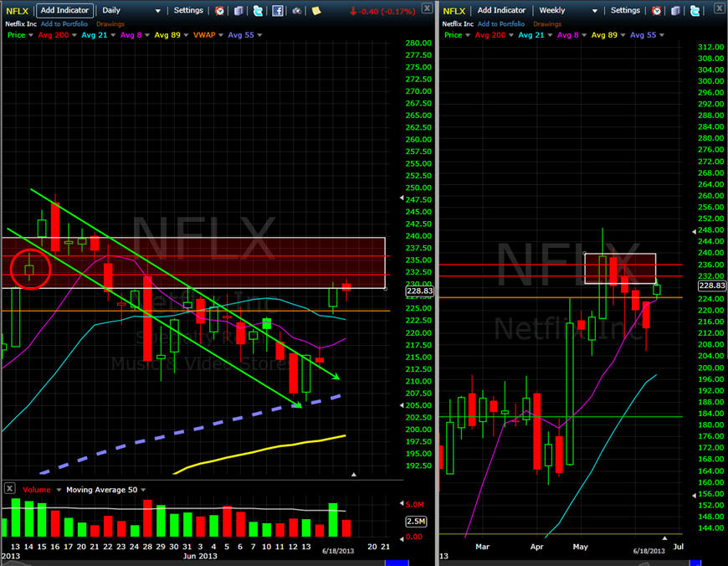
Task: Open the alarm clock alert icon in Weekly chart
Action: 657,11
